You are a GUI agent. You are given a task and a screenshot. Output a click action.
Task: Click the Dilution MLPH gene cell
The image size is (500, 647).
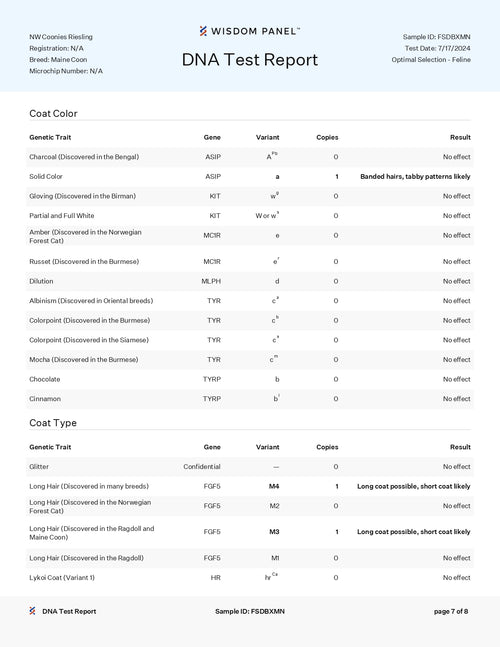click(211, 281)
